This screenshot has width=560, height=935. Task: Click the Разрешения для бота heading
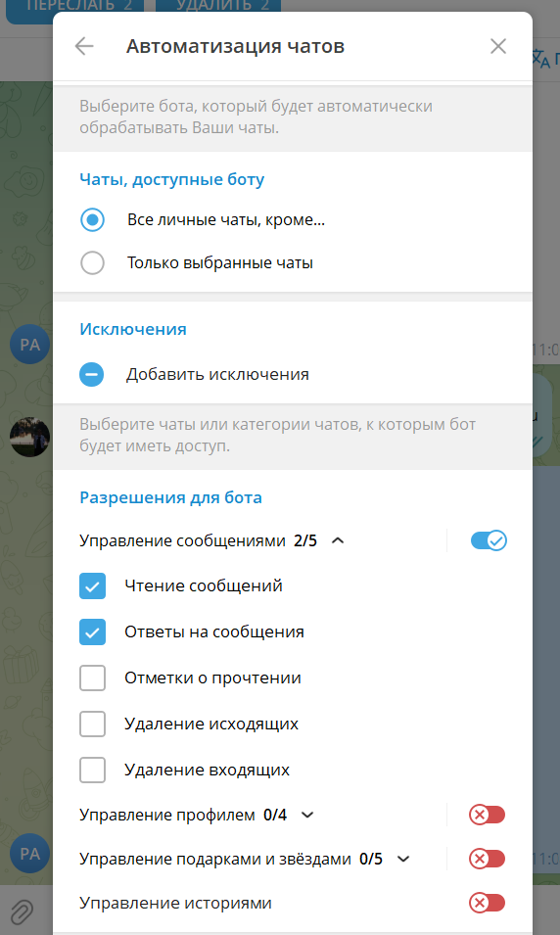coord(170,497)
